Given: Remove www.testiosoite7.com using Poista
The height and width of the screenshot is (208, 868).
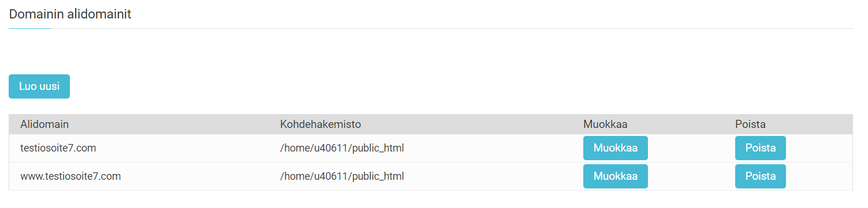Looking at the screenshot, I should pos(761,176).
